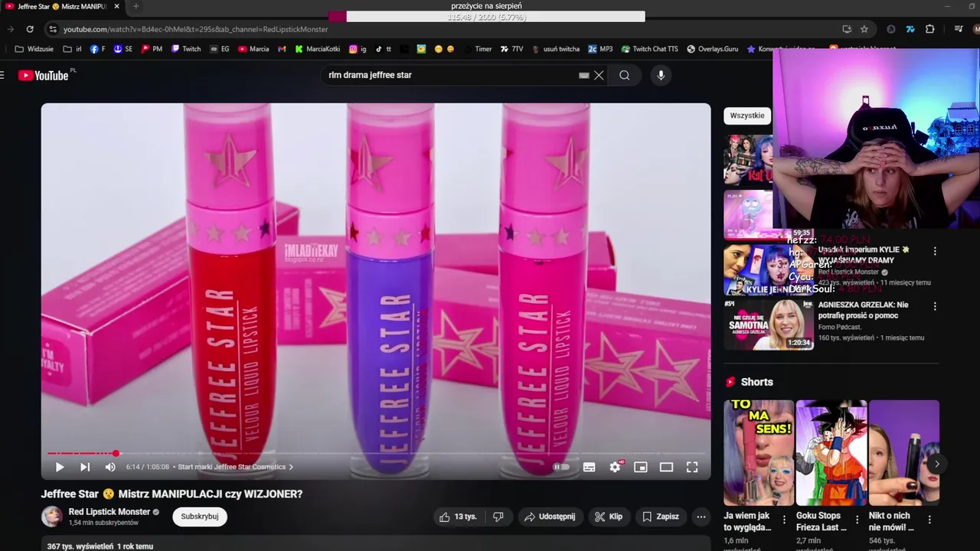
Task: Go forward in browser history
Action: click(x=10, y=29)
